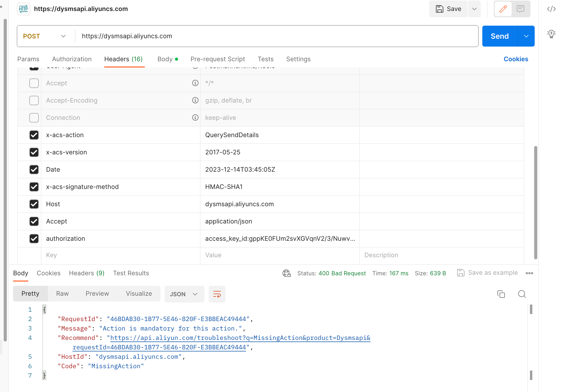Click the Cookies link

click(516, 59)
